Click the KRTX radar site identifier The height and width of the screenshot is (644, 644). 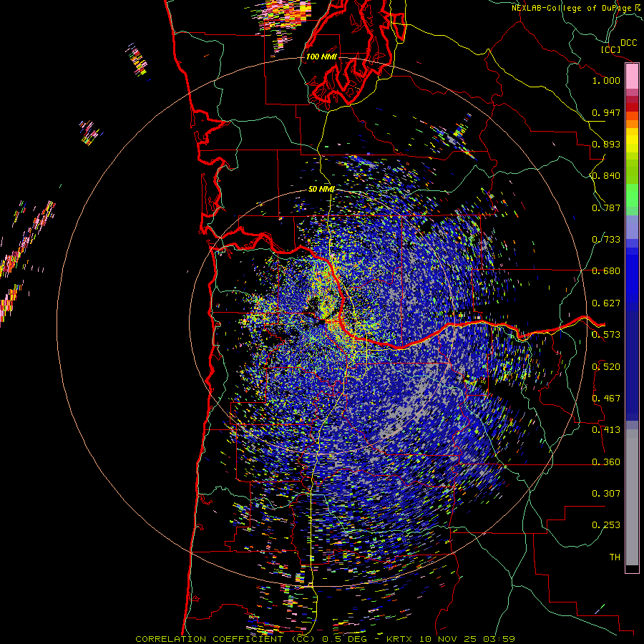click(x=401, y=639)
